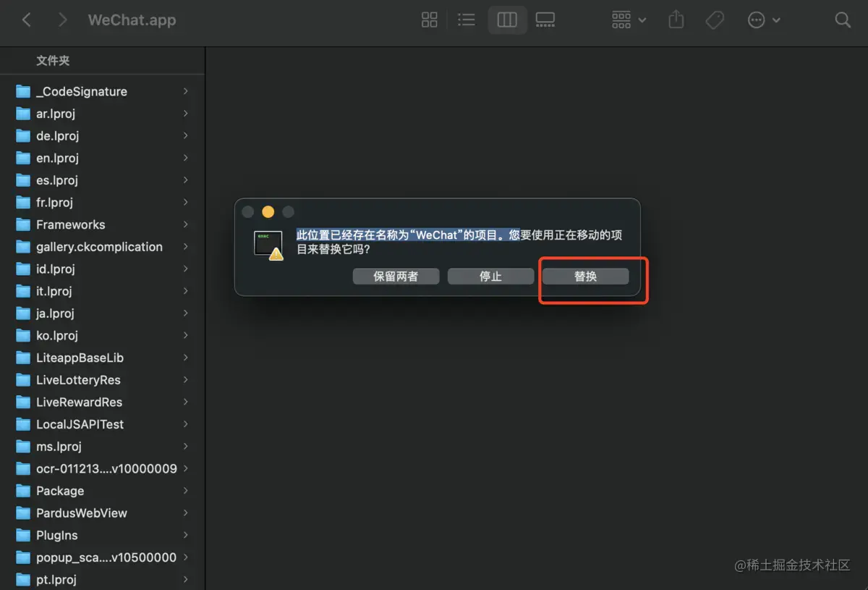Click the 保留两者 (Keep Both) button
868x590 pixels.
click(396, 277)
